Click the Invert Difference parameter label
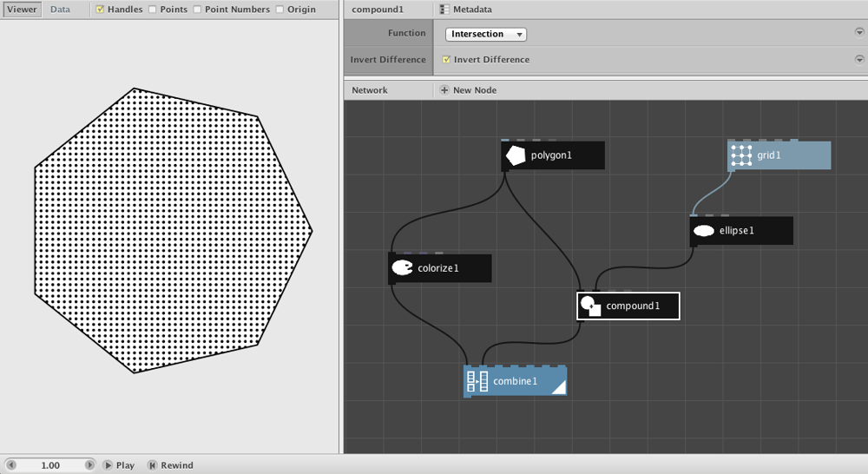Viewport: 868px width, 474px height. 387,59
